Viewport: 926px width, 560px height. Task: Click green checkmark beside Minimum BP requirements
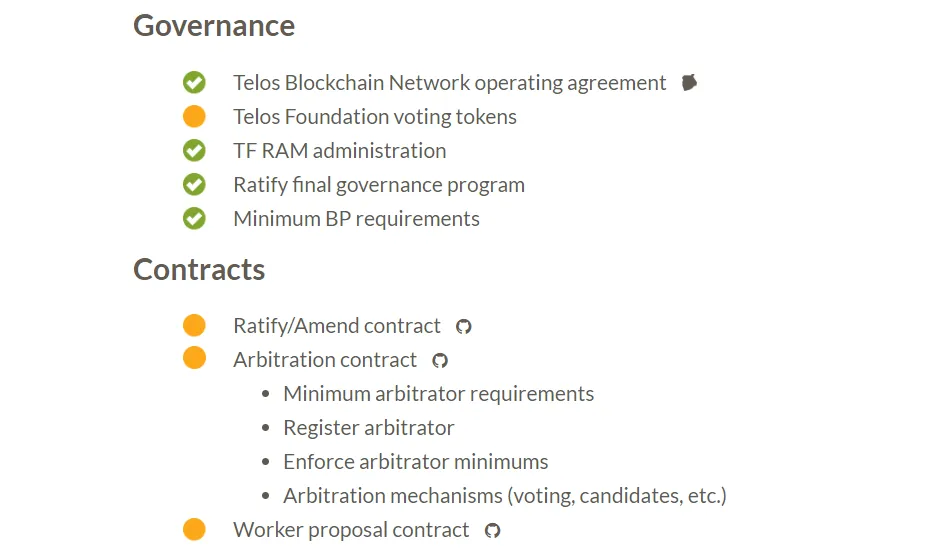tap(194, 218)
